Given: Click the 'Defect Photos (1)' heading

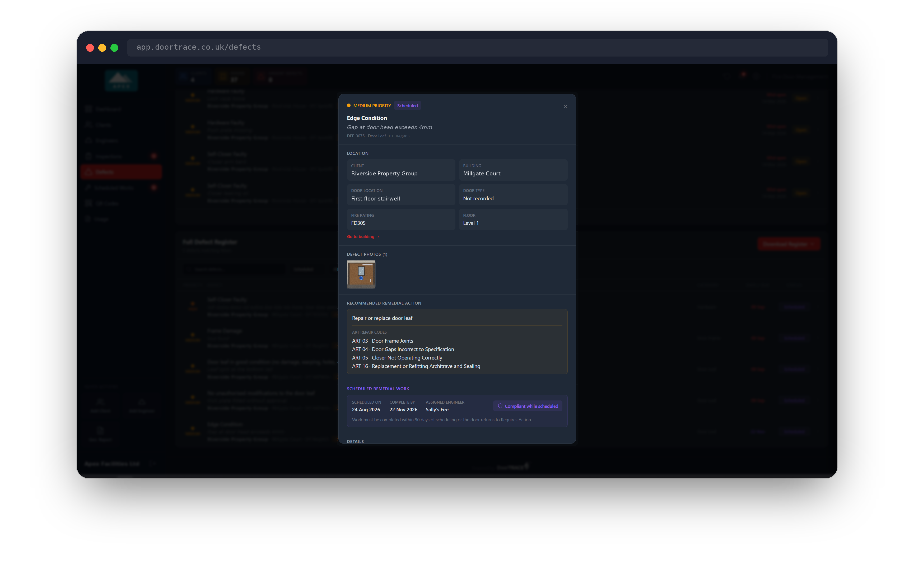Looking at the screenshot, I should [367, 254].
